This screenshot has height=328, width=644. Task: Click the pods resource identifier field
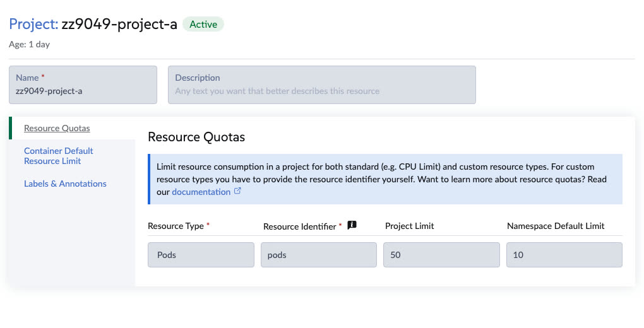(x=319, y=255)
